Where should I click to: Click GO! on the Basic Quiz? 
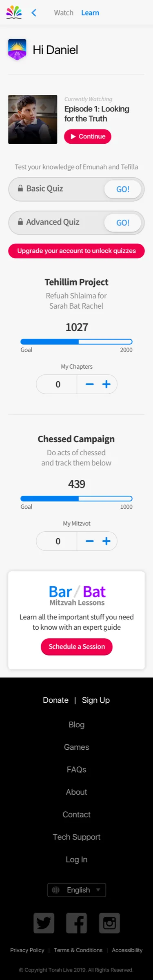click(x=123, y=189)
